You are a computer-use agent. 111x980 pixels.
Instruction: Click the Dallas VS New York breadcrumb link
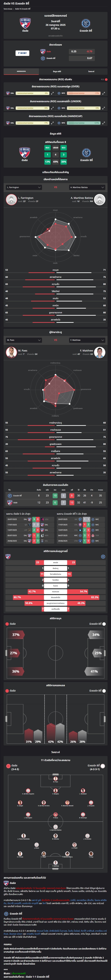click(x=22, y=8)
